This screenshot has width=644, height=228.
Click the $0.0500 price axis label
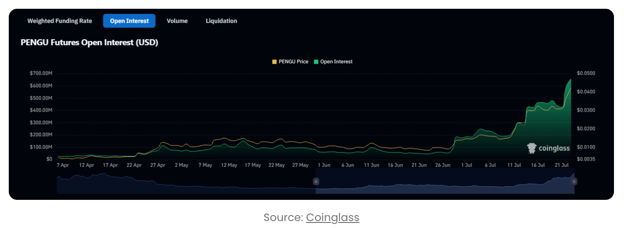[x=586, y=73]
